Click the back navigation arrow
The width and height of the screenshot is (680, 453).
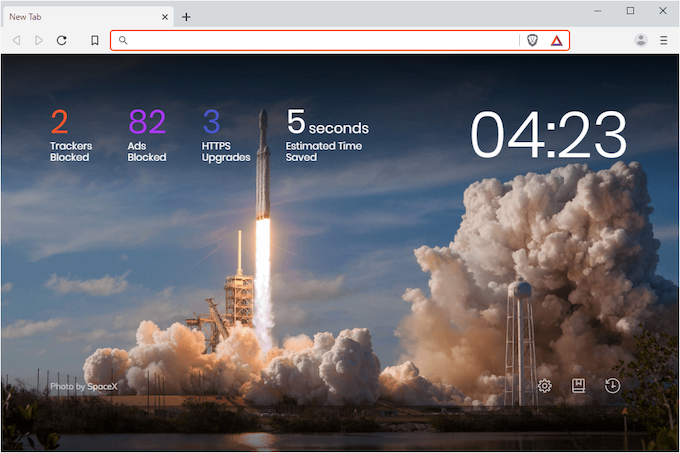click(16, 40)
